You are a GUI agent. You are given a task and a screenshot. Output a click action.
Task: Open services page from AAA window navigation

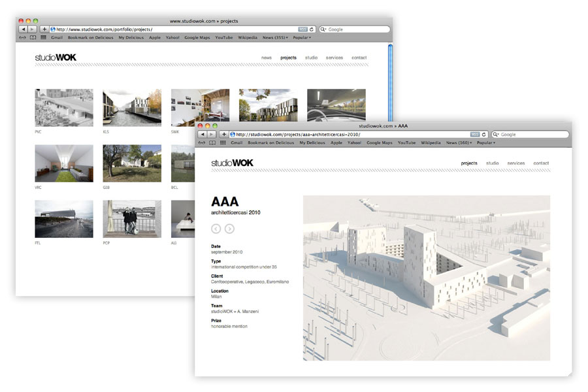516,163
